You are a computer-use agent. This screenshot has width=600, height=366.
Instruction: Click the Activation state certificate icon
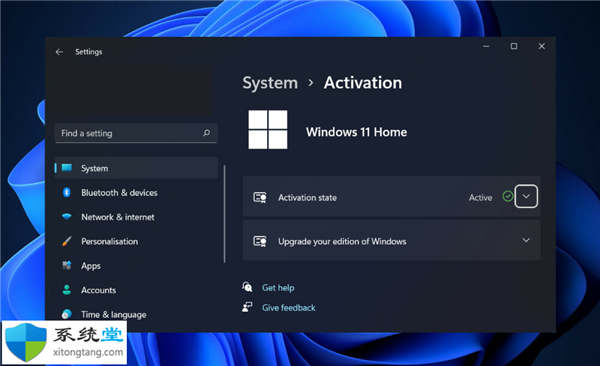click(260, 198)
